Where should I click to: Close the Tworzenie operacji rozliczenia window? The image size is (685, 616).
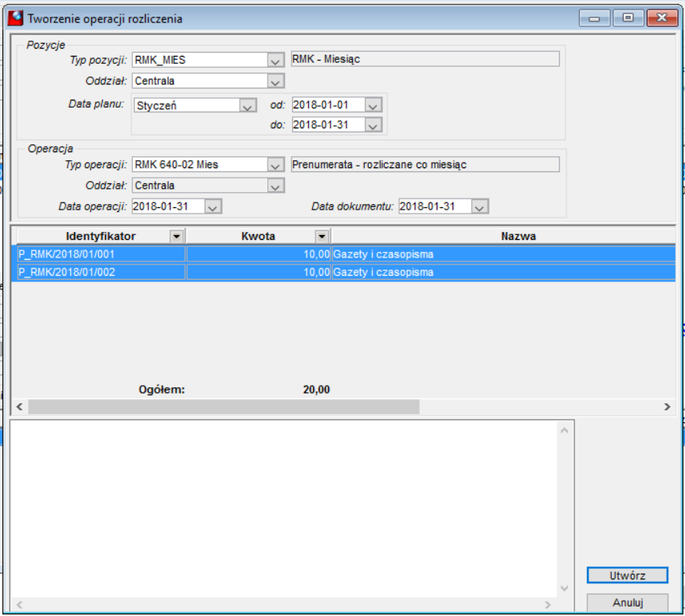pos(662,18)
